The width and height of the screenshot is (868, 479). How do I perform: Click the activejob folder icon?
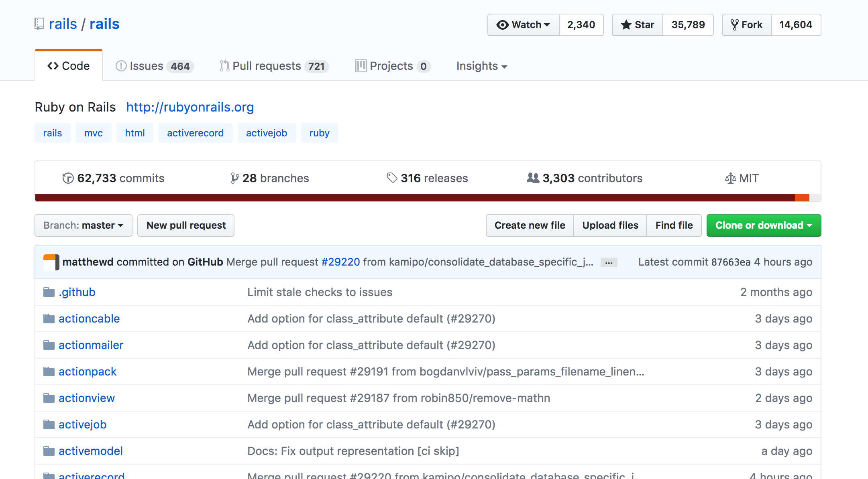click(x=49, y=424)
